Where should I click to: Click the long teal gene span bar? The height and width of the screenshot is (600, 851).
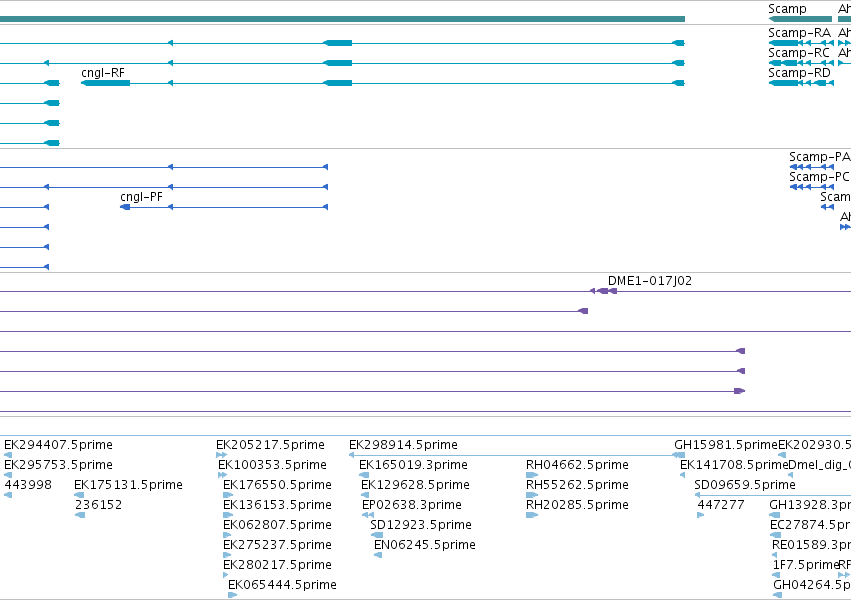point(342,19)
